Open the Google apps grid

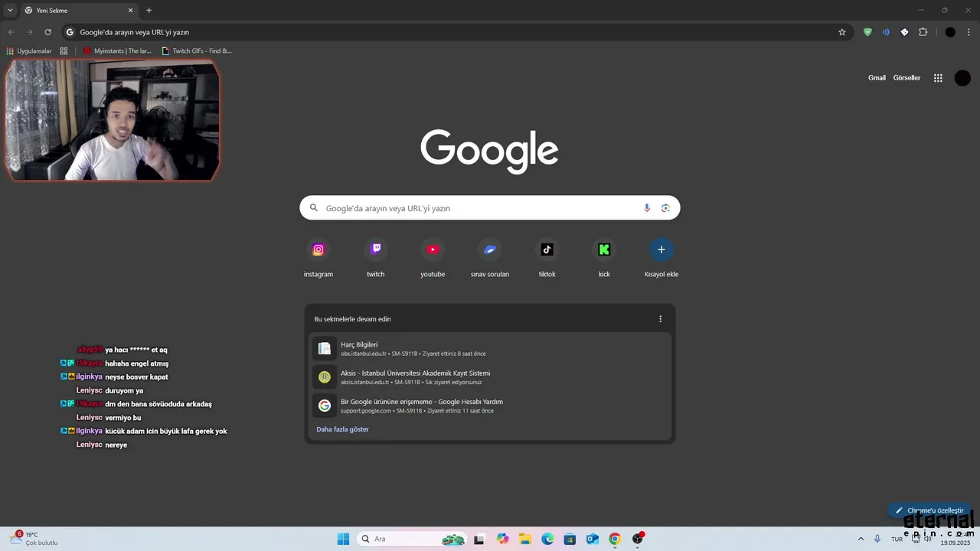coord(938,78)
